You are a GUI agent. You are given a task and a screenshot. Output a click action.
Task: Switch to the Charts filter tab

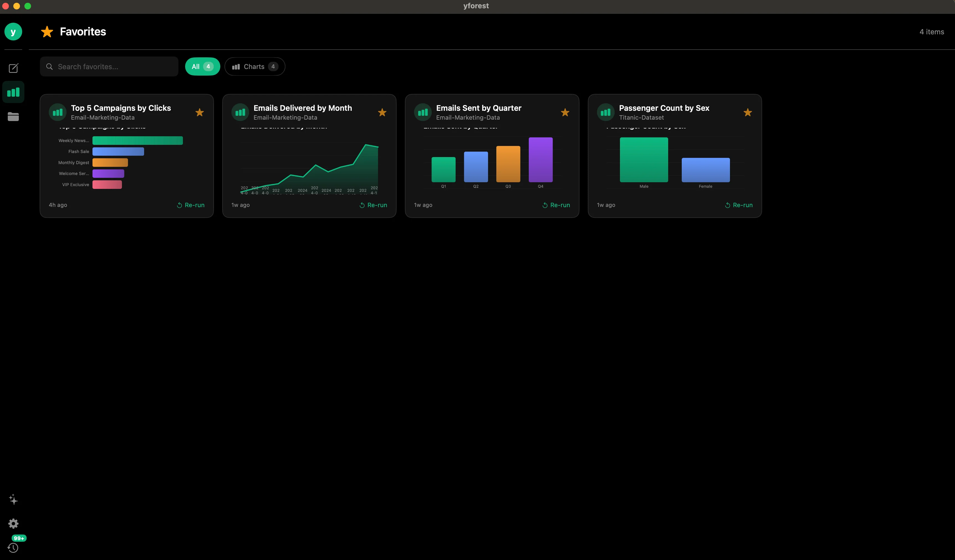click(x=255, y=67)
